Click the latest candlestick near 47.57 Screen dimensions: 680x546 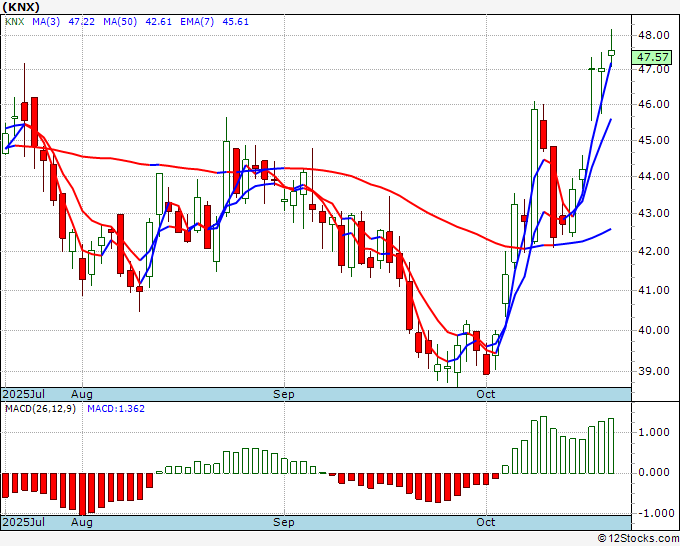pos(611,53)
